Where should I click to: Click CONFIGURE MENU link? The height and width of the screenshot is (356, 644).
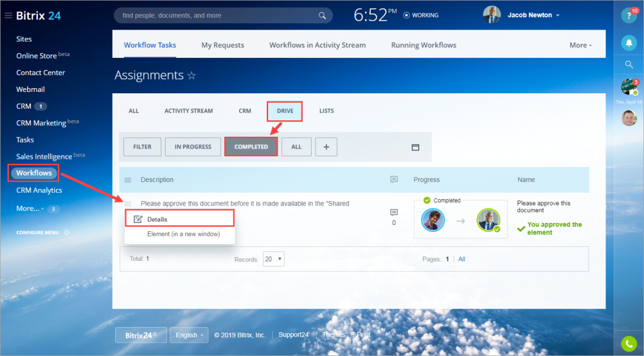coord(38,233)
